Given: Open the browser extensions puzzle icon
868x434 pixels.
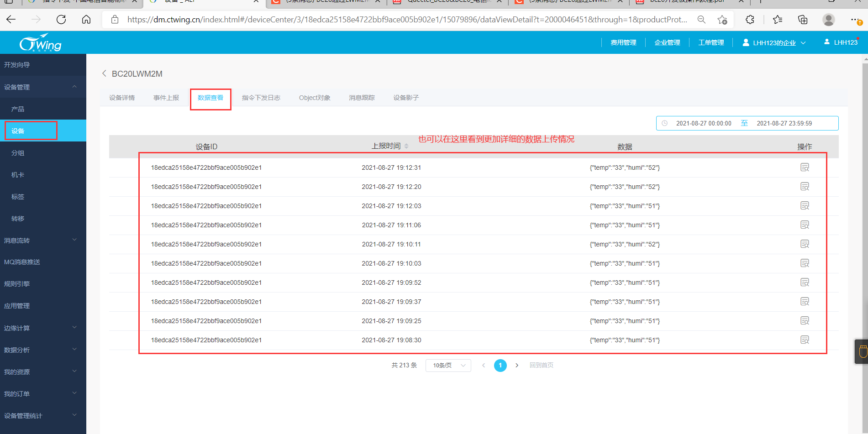Looking at the screenshot, I should click(x=750, y=20).
